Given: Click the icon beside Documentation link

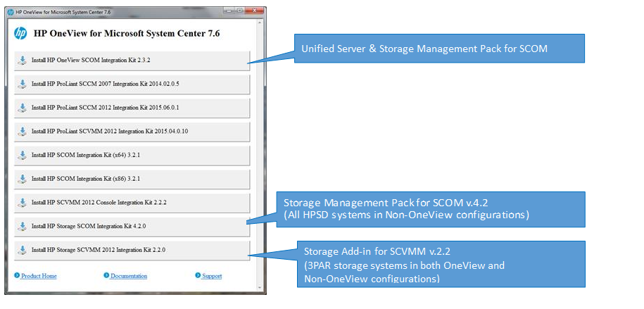Looking at the screenshot, I should (106, 276).
